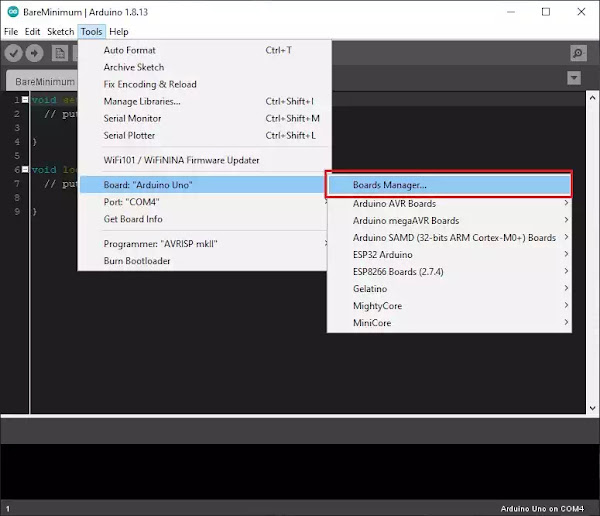Click editor scrollbar up arrow
Screen dimensions: 600x516
(x=592, y=98)
